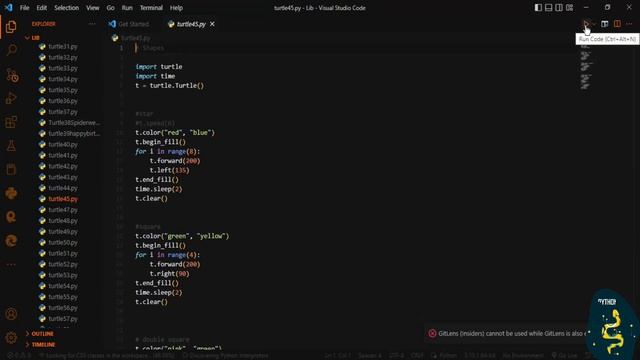The width and height of the screenshot is (640, 360).
Task: Open turtle35.py in explorer
Action: point(63,90)
